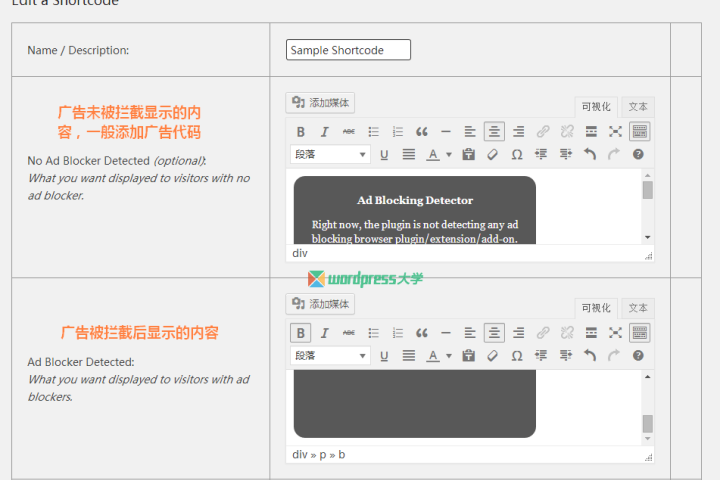This screenshot has width=720, height=480.
Task: Click the Name / Description input field
Action: (x=348, y=50)
